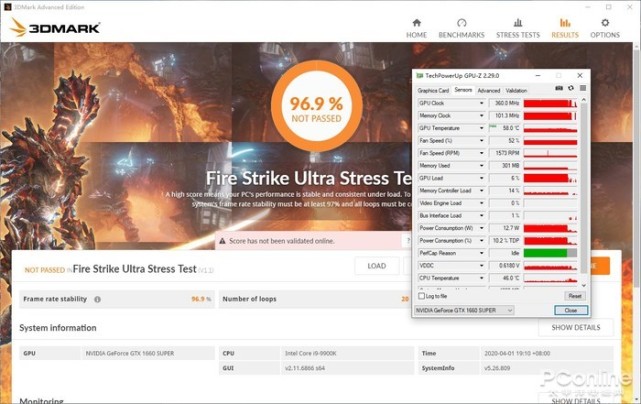The image size is (641, 404).
Task: Click the Number of loops label
Action: pos(249,299)
